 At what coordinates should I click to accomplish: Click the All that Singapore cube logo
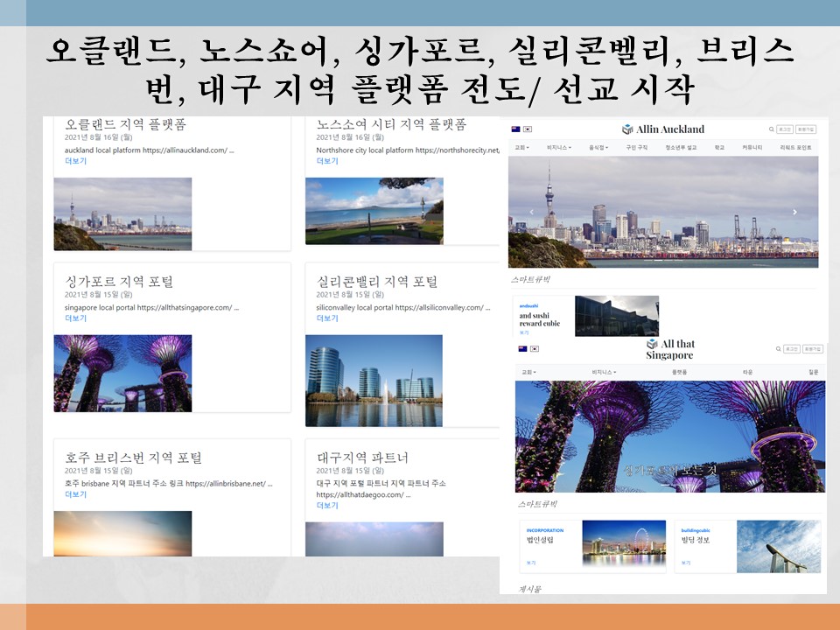pyautogui.click(x=652, y=345)
